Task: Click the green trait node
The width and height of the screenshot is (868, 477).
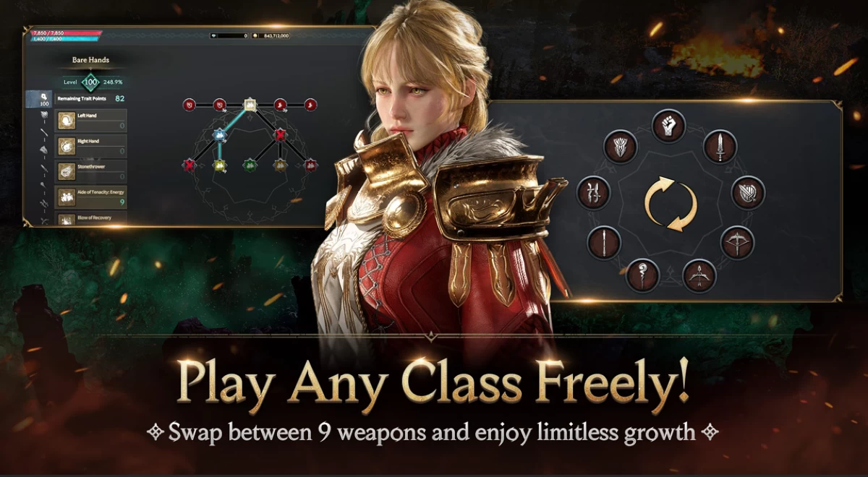Action: click(250, 165)
